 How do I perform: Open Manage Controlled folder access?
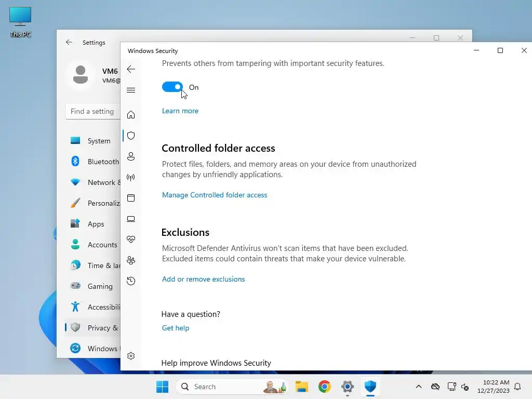coord(215,195)
